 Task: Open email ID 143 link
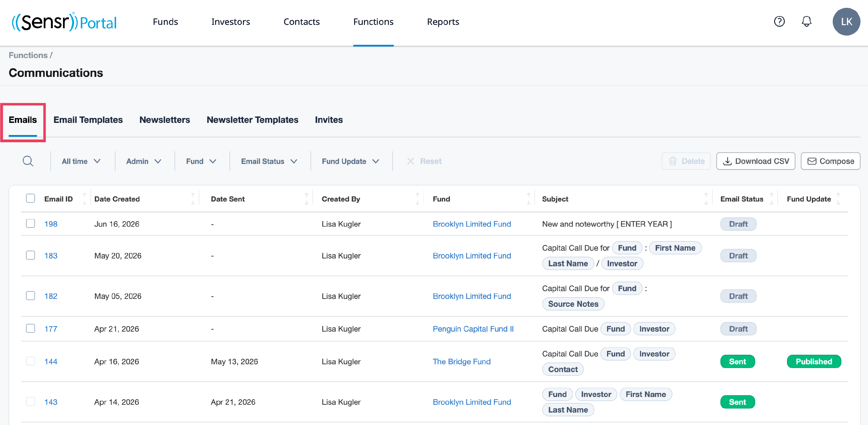pos(51,402)
